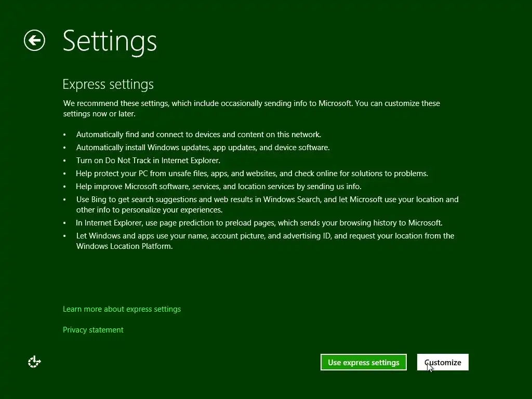Viewport: 532px width, 399px height.
Task: Open the Ease of Access icon
Action: coord(34,362)
